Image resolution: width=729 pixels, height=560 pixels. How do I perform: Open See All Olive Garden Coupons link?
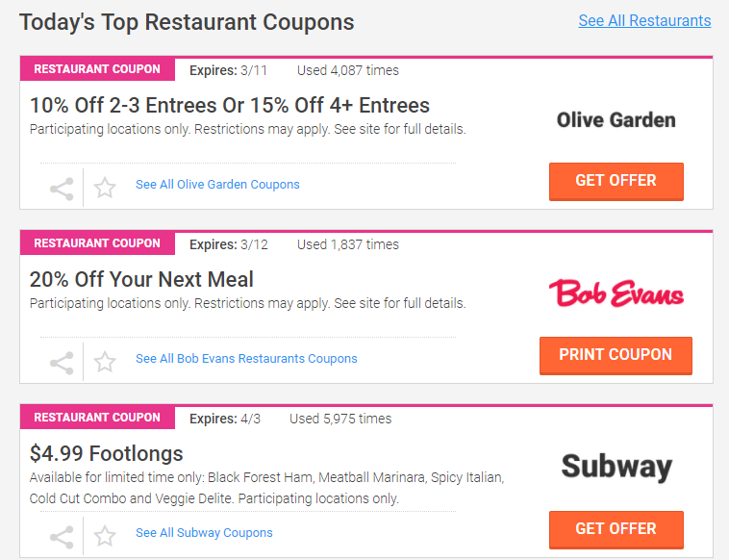(x=217, y=184)
